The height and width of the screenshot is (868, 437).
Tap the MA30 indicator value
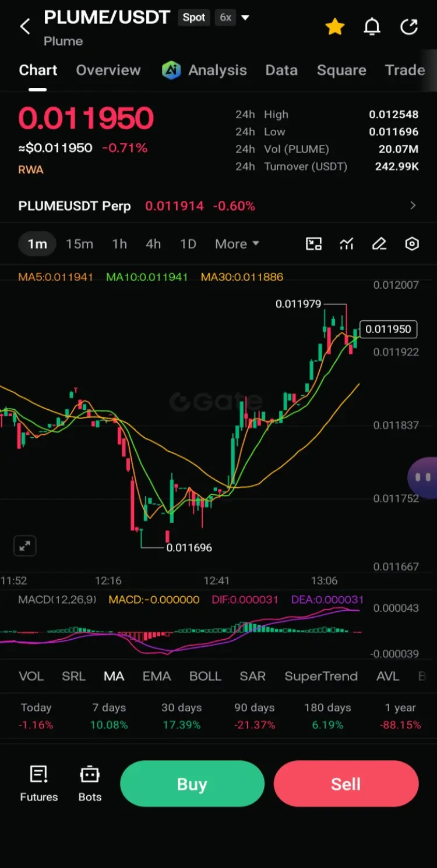242,277
